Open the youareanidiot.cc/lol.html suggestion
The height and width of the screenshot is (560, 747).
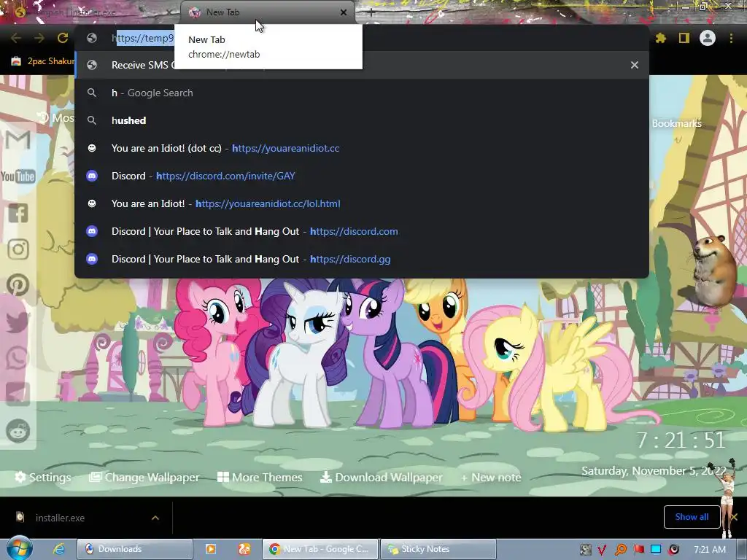(x=362, y=203)
